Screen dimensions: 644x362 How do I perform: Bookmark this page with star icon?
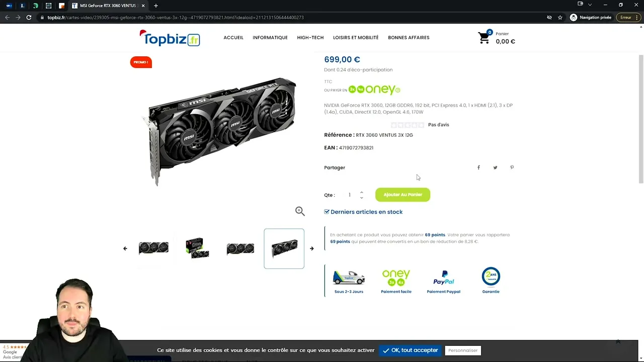coord(560,18)
